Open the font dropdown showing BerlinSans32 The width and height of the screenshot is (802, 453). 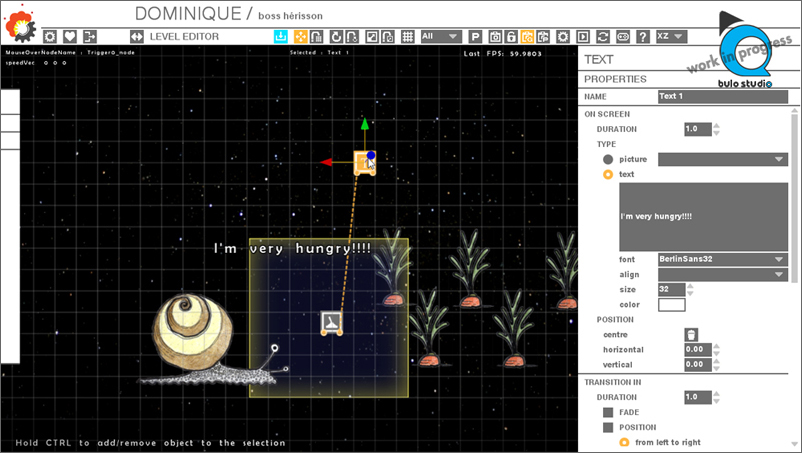pos(722,259)
